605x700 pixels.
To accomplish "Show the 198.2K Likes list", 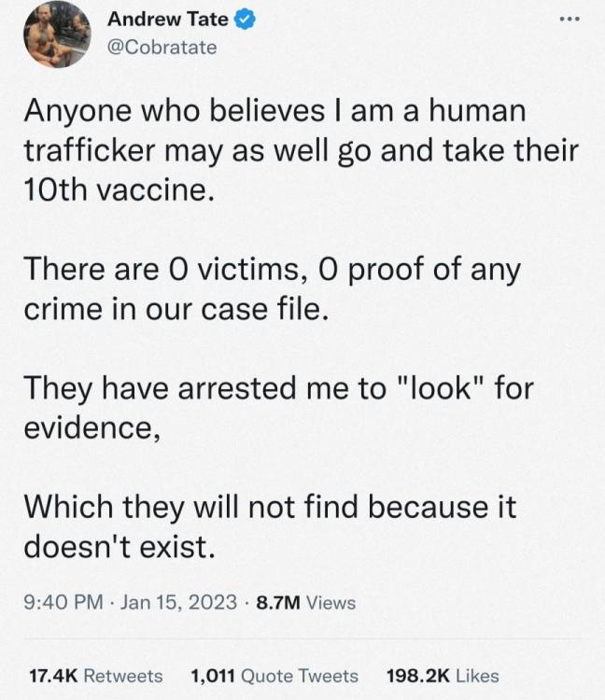I will [443, 676].
